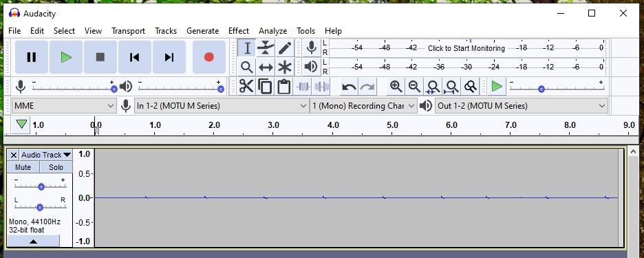Viewport: 644px width, 258px height.
Task: Click the recording meter microphone icon
Action: [x=311, y=47]
